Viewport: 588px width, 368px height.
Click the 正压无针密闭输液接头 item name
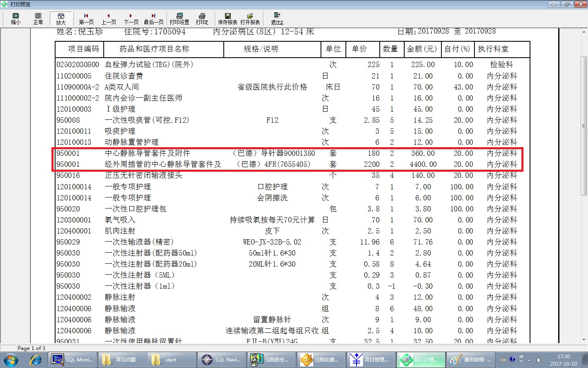point(143,175)
